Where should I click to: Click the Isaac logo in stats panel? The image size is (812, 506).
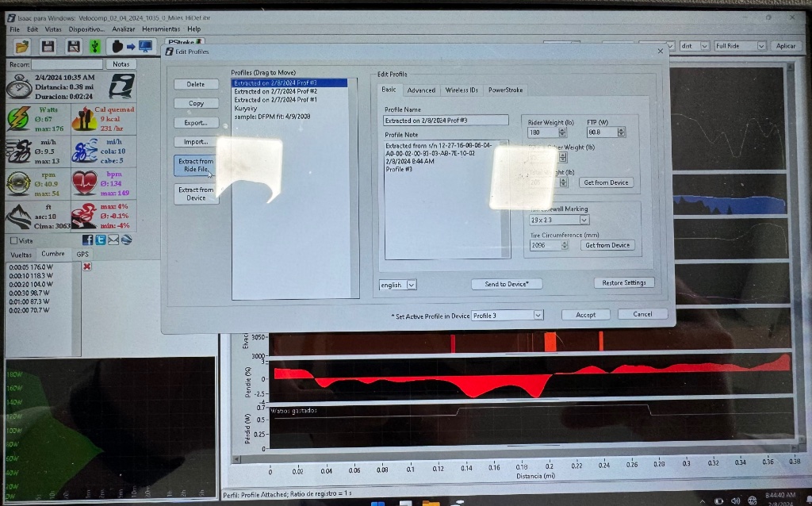pos(122,86)
